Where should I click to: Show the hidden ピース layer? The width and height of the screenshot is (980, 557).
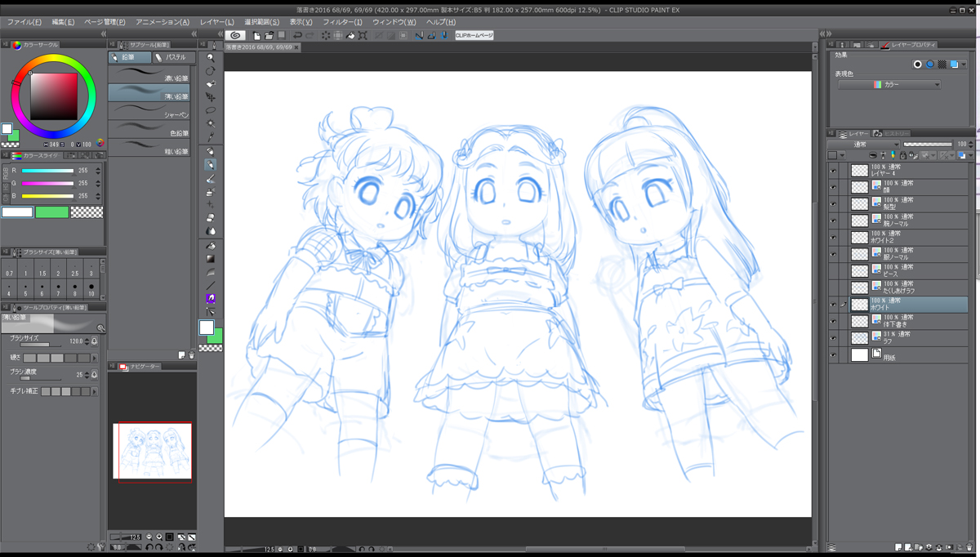click(x=833, y=270)
